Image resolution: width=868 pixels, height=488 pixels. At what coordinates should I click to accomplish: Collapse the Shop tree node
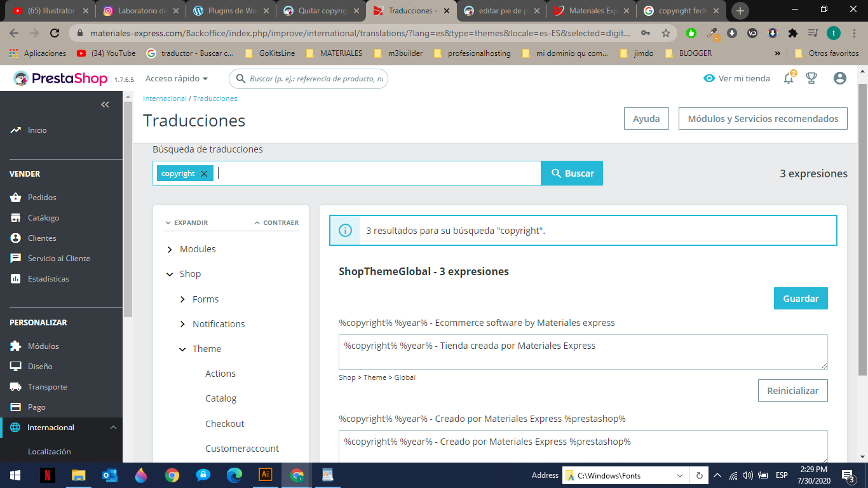pyautogui.click(x=170, y=274)
